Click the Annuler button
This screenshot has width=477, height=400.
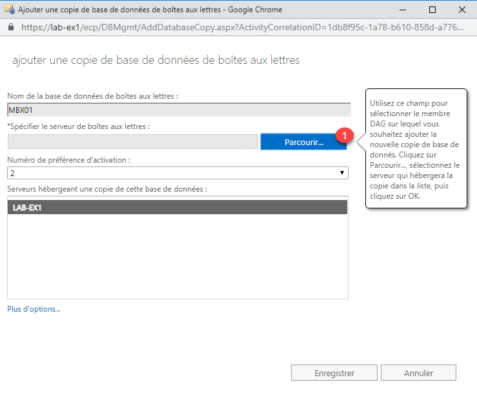[x=419, y=373]
